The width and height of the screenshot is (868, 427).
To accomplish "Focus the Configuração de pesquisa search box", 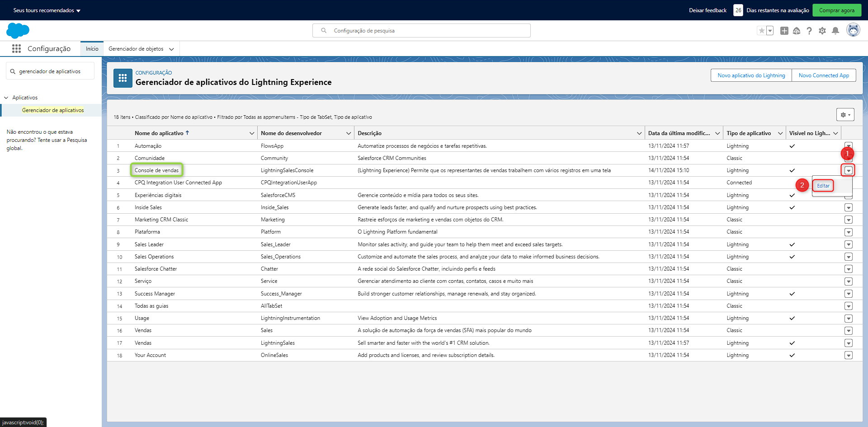I will tap(421, 31).
